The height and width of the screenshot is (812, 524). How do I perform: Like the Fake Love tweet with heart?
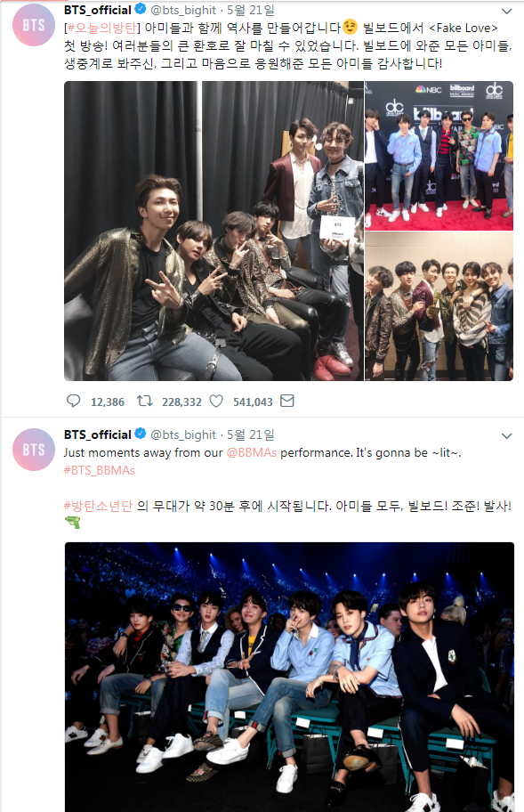(216, 401)
